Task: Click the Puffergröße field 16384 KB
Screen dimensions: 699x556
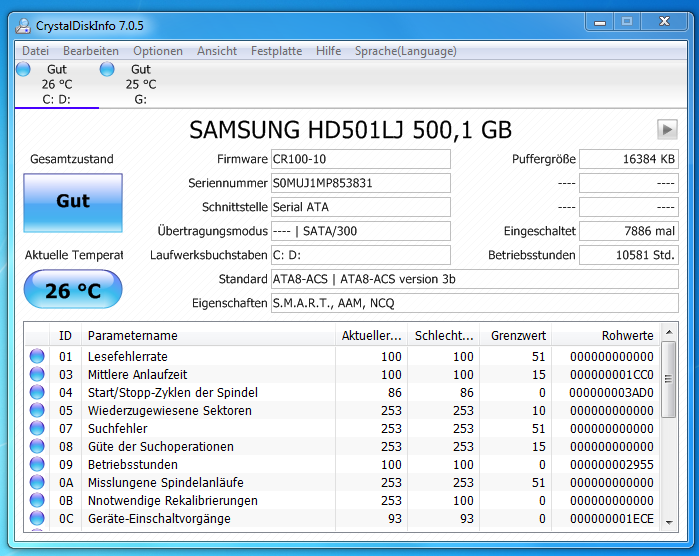Action: tap(629, 159)
